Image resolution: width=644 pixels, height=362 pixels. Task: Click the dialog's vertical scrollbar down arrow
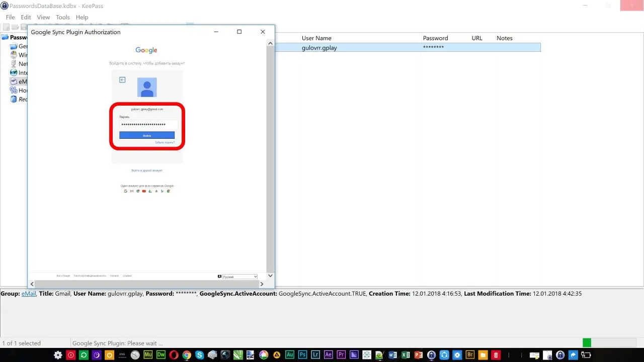[x=271, y=276]
